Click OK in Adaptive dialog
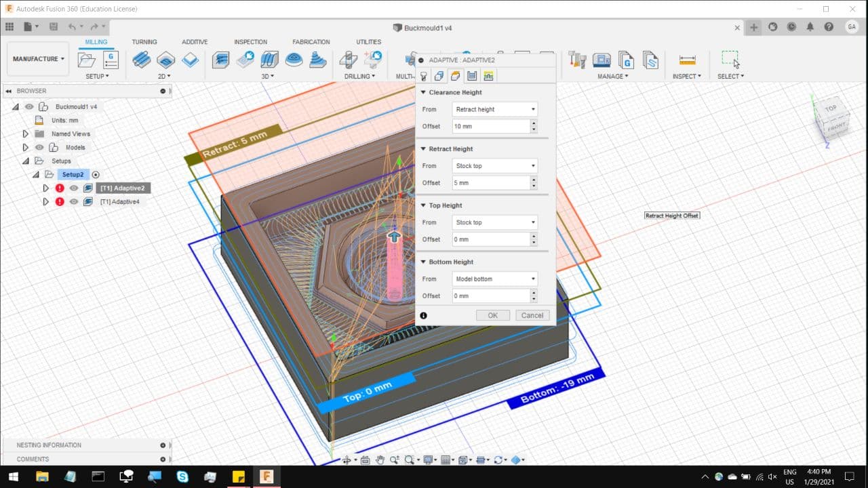 point(492,315)
